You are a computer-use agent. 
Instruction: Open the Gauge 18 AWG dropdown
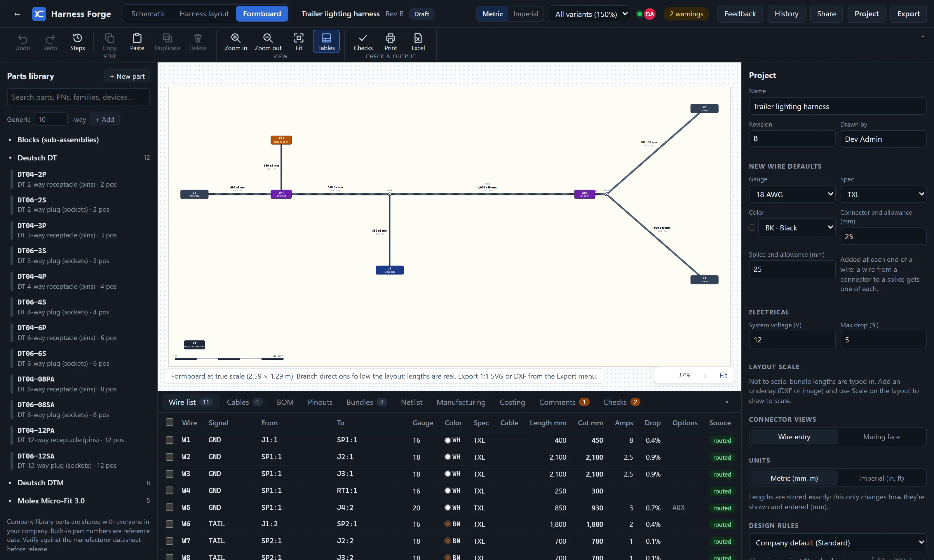point(792,194)
